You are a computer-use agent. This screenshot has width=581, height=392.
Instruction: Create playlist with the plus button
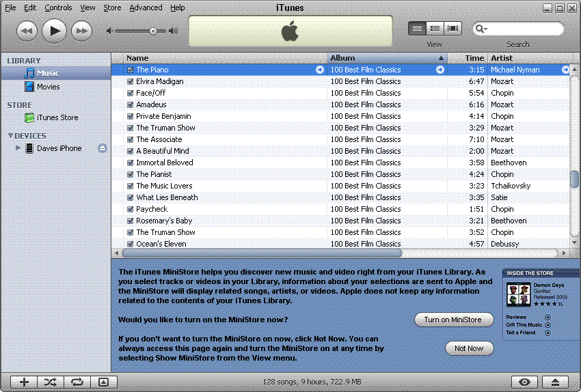pos(24,382)
